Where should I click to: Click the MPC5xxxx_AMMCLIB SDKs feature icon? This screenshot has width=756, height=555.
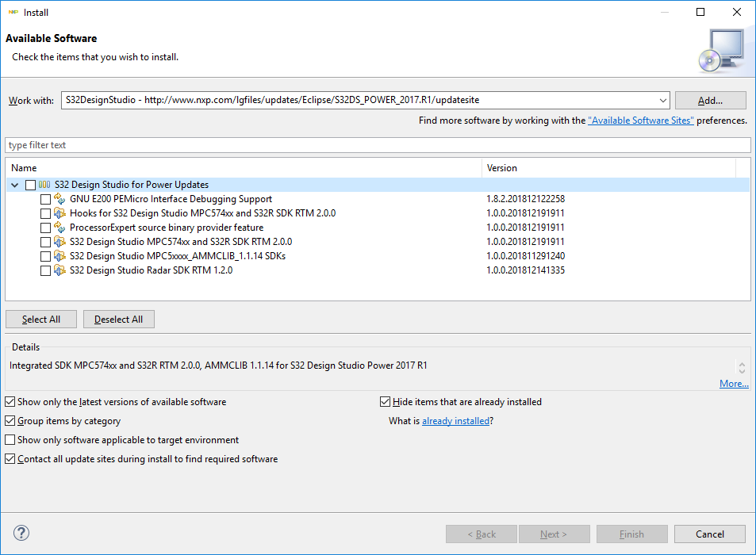[x=59, y=256]
